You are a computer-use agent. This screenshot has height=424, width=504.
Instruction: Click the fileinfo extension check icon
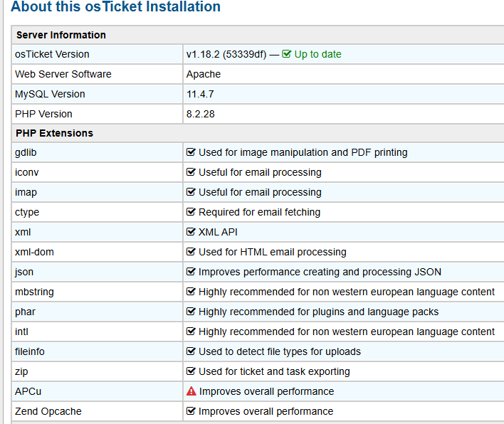click(191, 351)
